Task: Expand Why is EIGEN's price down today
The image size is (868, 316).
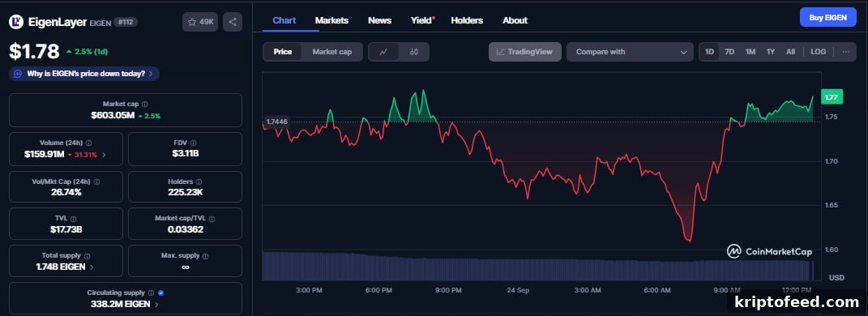Action: pyautogui.click(x=84, y=73)
